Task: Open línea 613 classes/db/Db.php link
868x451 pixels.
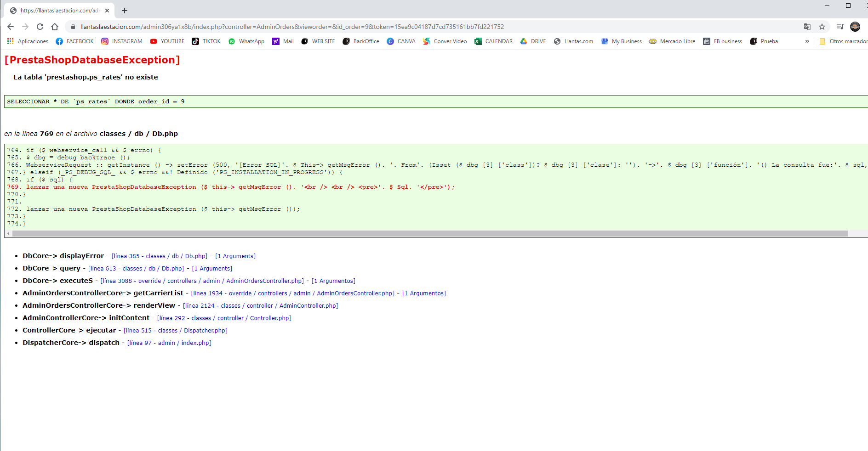Action: (x=136, y=269)
